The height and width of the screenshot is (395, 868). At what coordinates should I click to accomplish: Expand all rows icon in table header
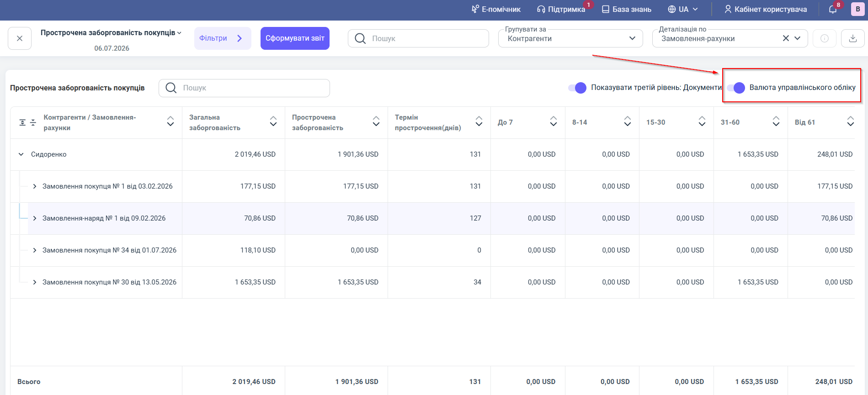tap(22, 122)
